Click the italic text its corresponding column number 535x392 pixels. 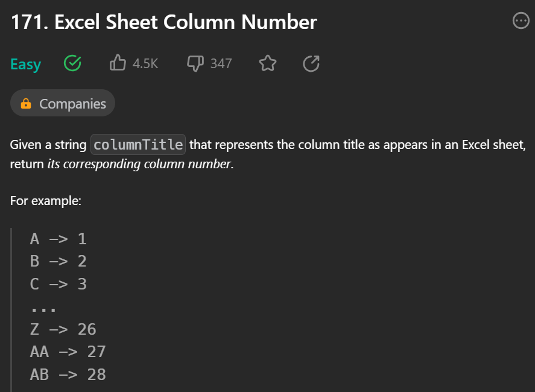pyautogui.click(x=139, y=164)
